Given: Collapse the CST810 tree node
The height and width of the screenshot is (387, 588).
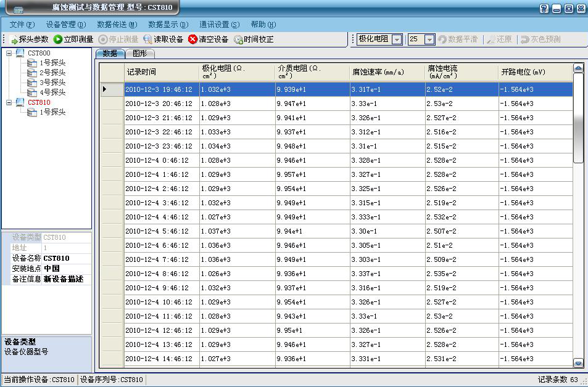Looking at the screenshot, I should pyautogui.click(x=9, y=102).
